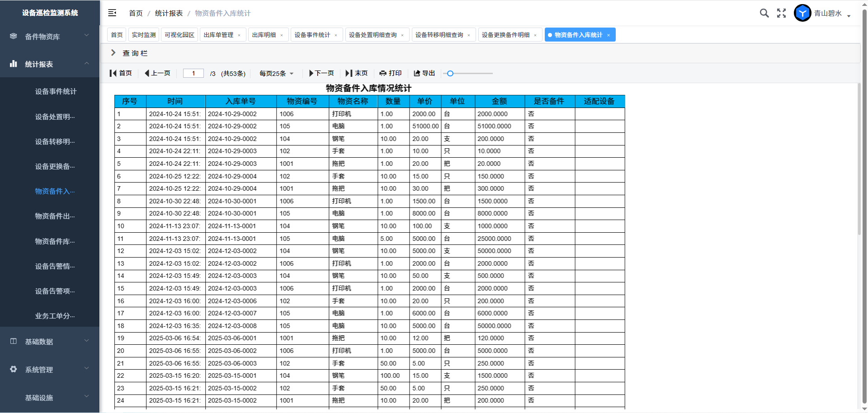Jump to last page of report

coord(357,73)
